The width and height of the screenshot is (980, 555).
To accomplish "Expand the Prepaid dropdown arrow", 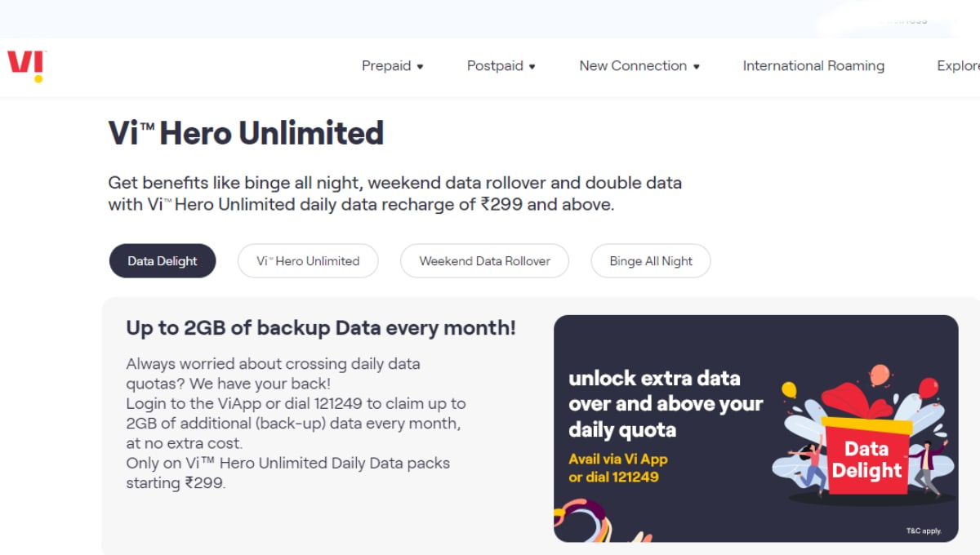I will (x=420, y=67).
